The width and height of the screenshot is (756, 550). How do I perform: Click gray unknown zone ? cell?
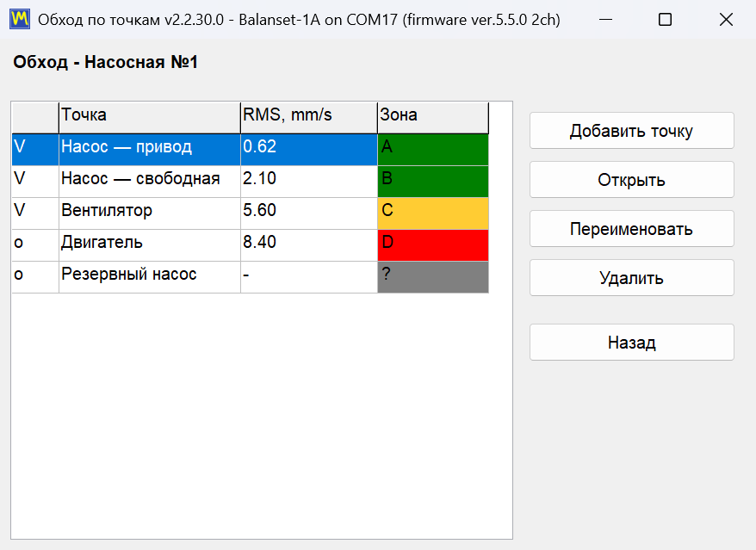point(433,277)
